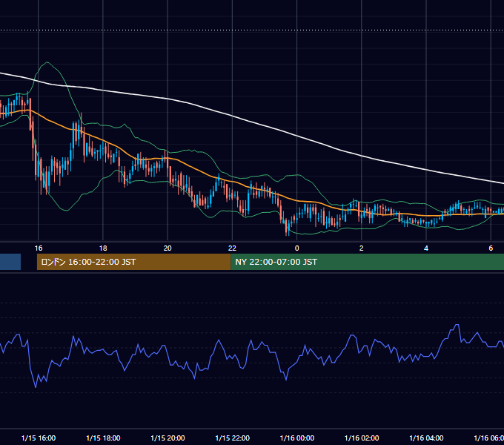The width and height of the screenshot is (504, 445).
Task: Click the '4' hour label on price chart axis
Action: click(x=426, y=248)
